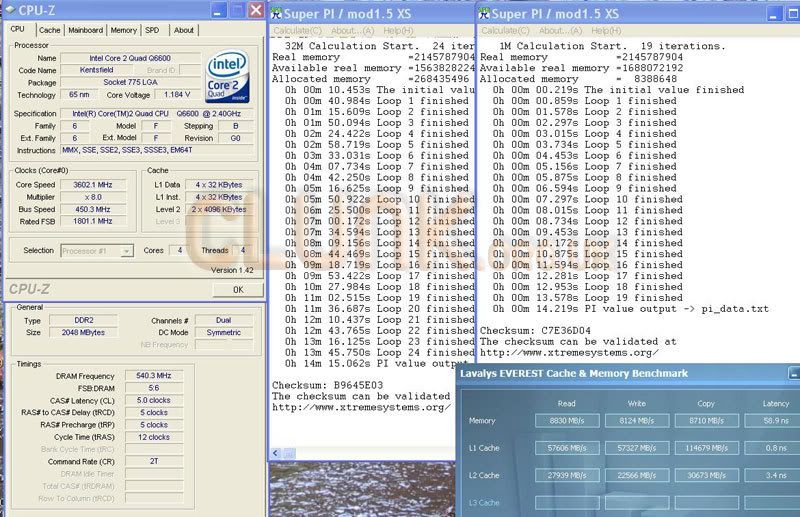
Task: Open the SPD tab in CPU-Z
Action: click(x=152, y=30)
